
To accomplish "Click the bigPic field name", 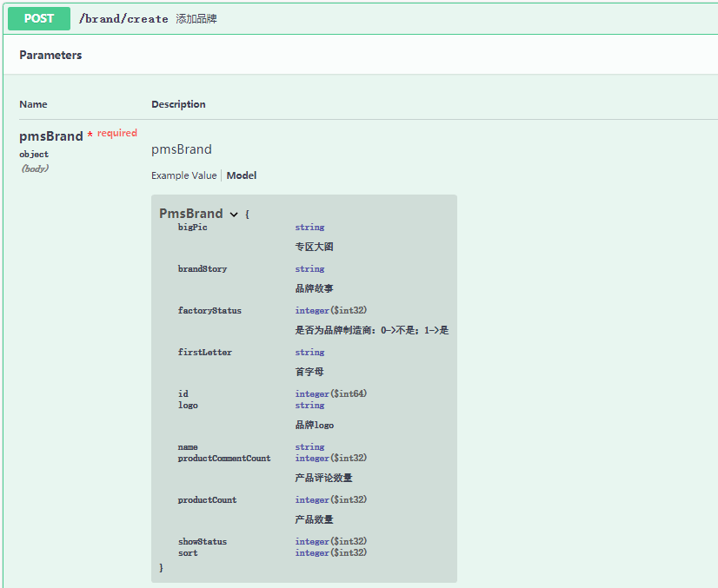I will coord(192,228).
